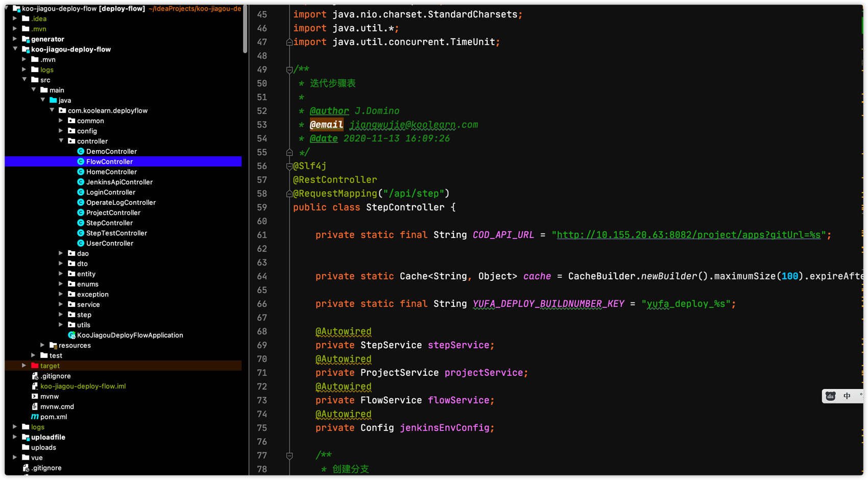Click the jiangwujie@koolearn.com email text

414,125
